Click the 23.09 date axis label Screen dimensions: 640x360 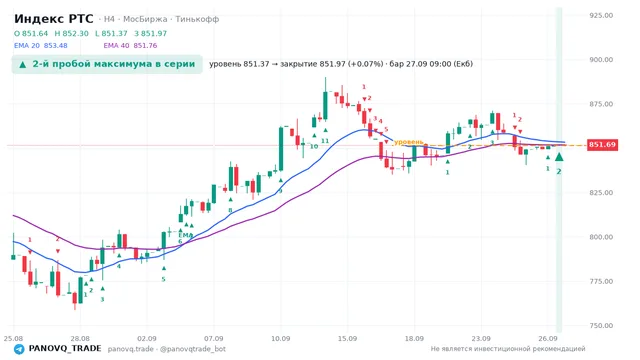click(x=481, y=338)
